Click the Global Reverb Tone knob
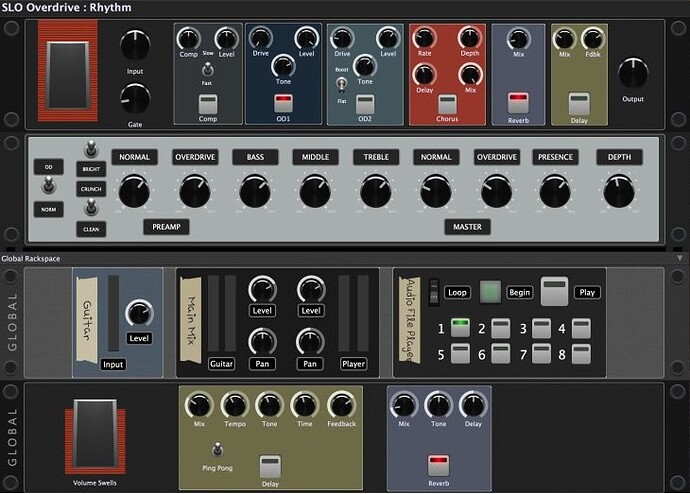This screenshot has width=690, height=494. click(x=438, y=405)
